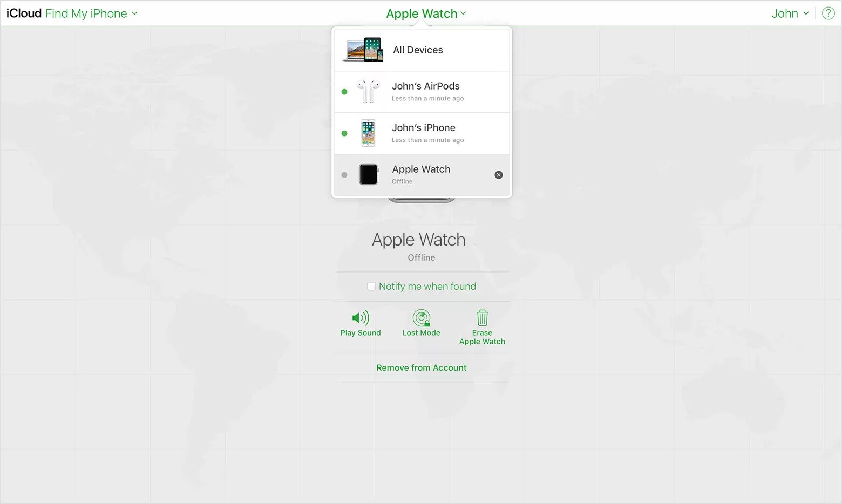The height and width of the screenshot is (504, 842).
Task: Select John's iPhone in device list
Action: (422, 133)
